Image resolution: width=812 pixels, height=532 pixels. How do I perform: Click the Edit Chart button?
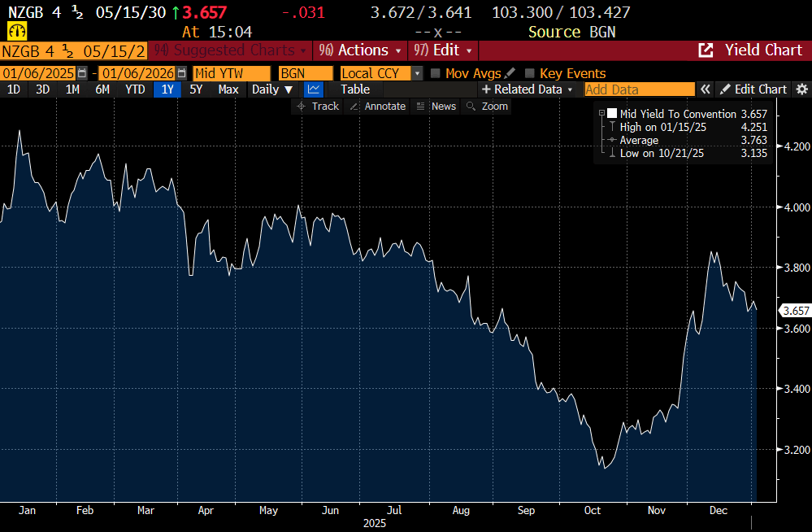(753, 89)
